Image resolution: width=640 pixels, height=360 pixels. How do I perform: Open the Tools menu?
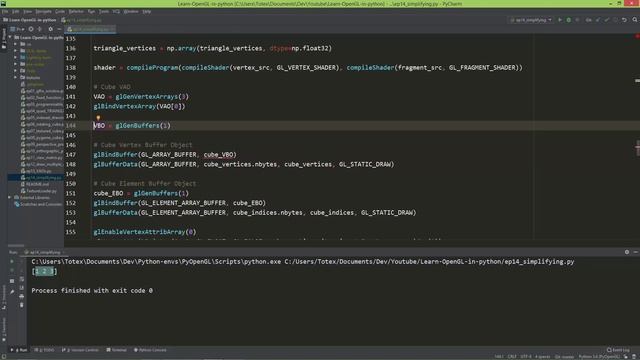104,11
